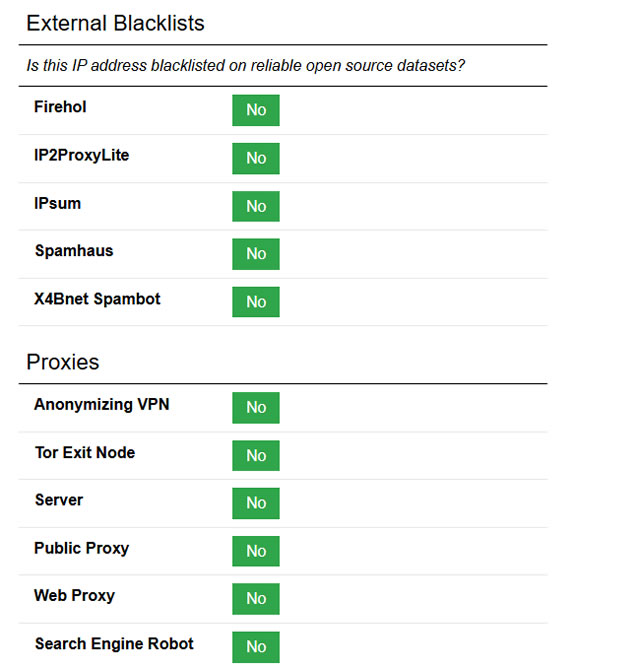Click the IP2ProxyLite 'No' badge
This screenshot has width=640, height=667.
(x=256, y=158)
